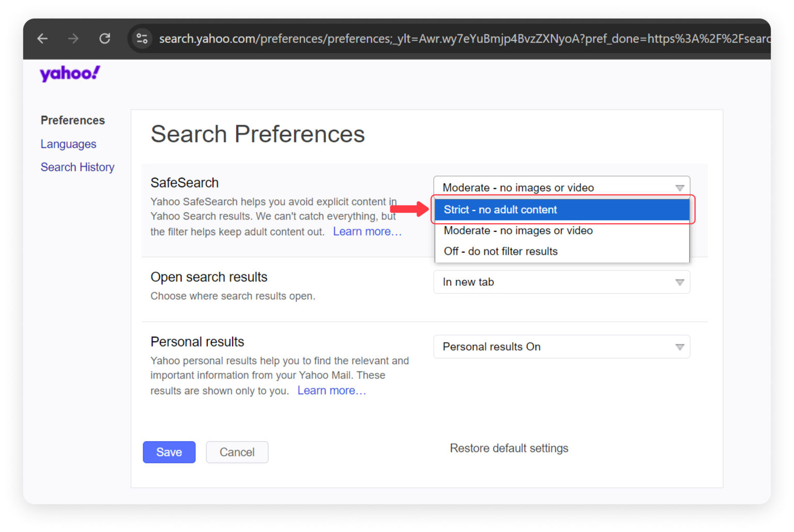Click the Personal results dropdown arrow

click(679, 347)
